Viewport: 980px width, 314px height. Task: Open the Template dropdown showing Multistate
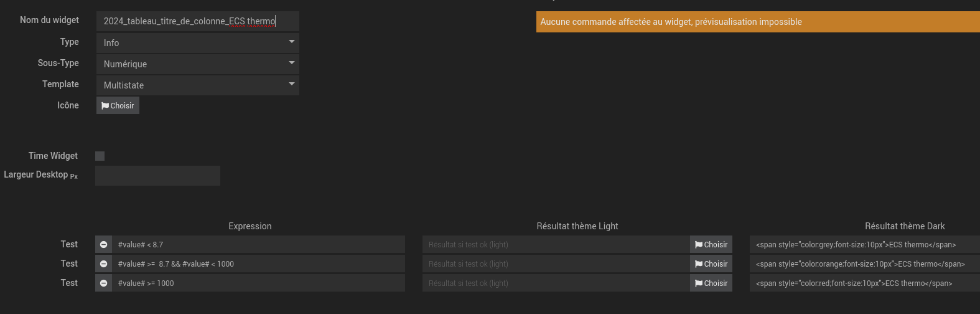[197, 85]
